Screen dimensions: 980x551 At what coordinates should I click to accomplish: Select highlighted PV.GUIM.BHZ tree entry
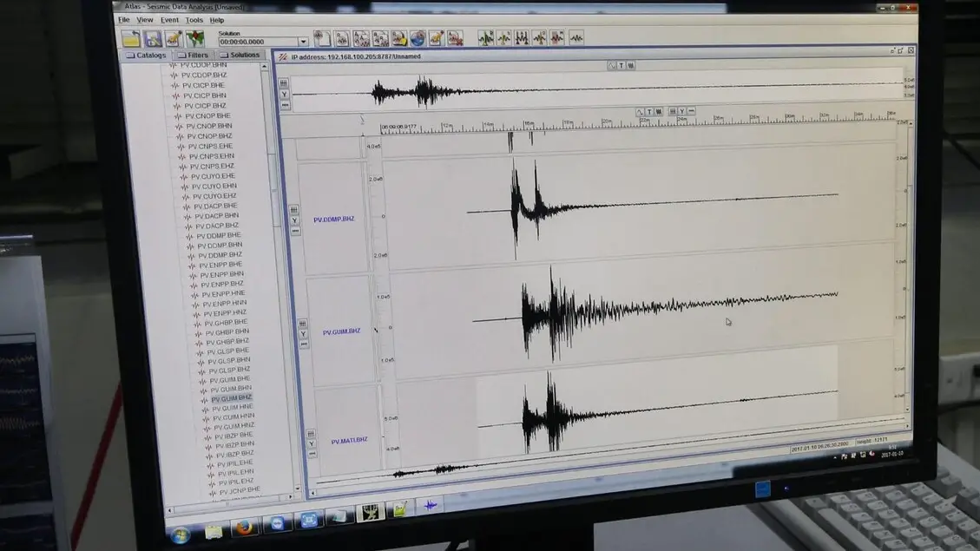231,397
